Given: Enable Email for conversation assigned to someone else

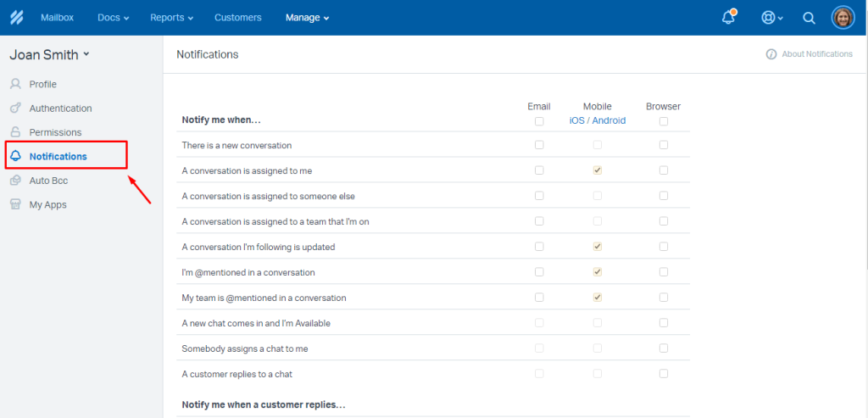Looking at the screenshot, I should click(539, 196).
